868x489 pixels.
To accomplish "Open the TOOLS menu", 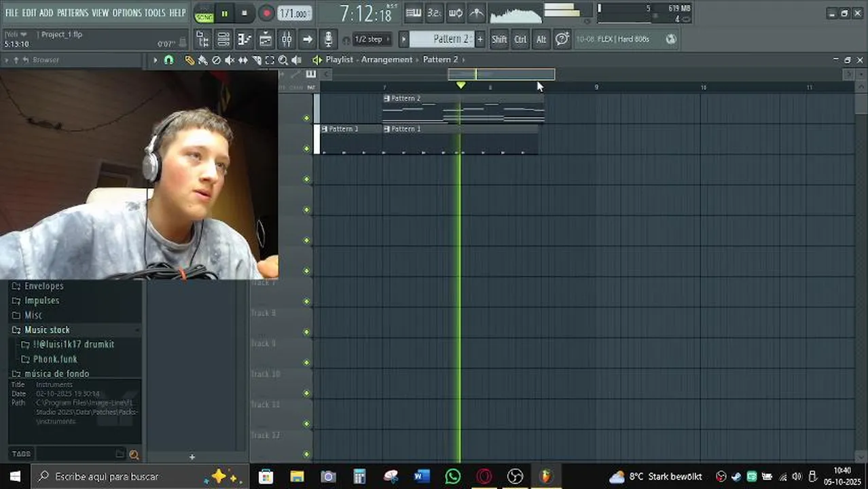I will [x=155, y=13].
